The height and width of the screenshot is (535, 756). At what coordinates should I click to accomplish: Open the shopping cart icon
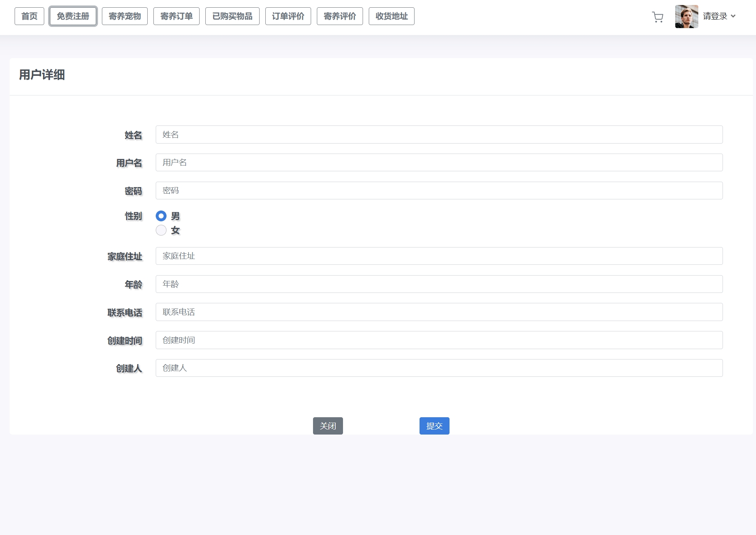tap(658, 17)
